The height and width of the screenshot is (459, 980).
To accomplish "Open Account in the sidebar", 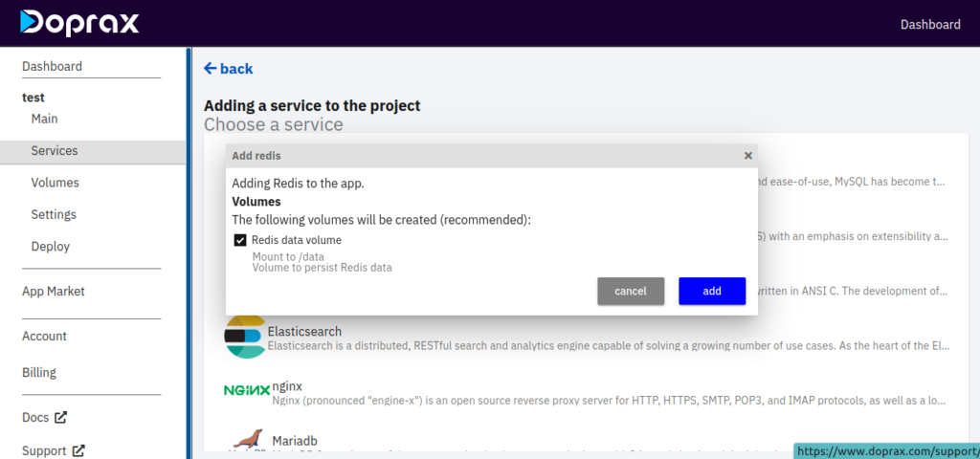I will click(x=44, y=336).
